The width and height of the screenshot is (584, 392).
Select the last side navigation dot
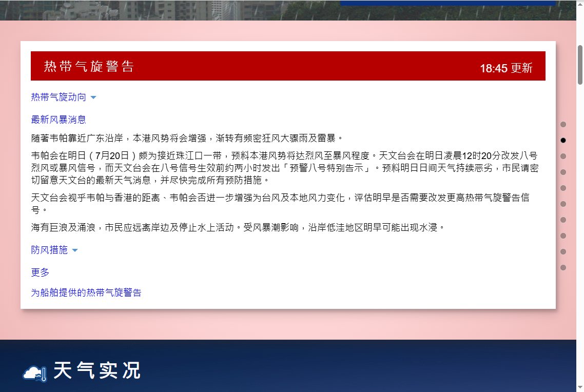click(563, 267)
